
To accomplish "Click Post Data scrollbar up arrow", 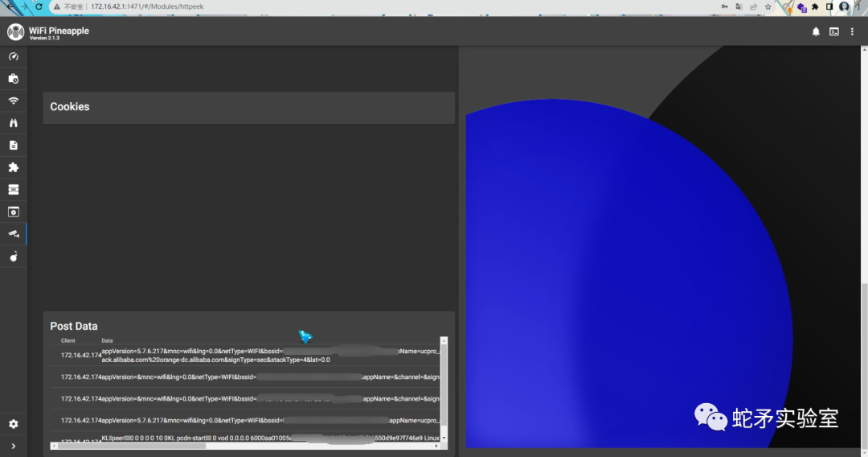I will (x=444, y=340).
